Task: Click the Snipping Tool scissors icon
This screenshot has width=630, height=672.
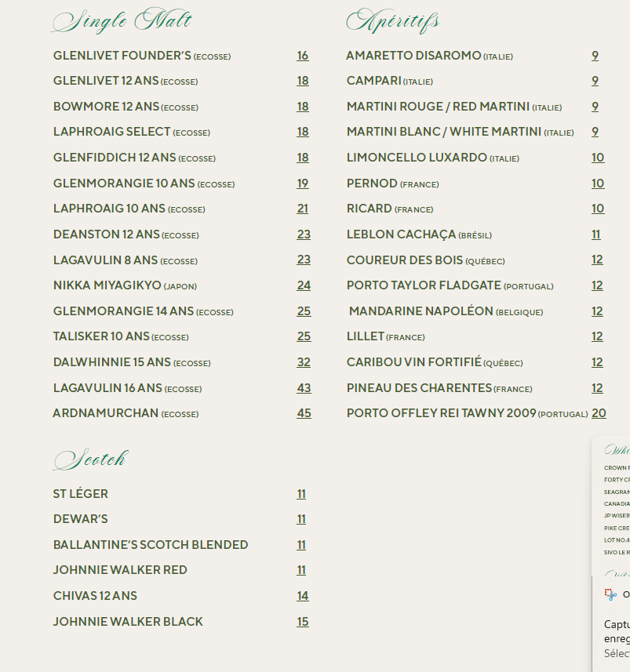Action: pos(610,594)
